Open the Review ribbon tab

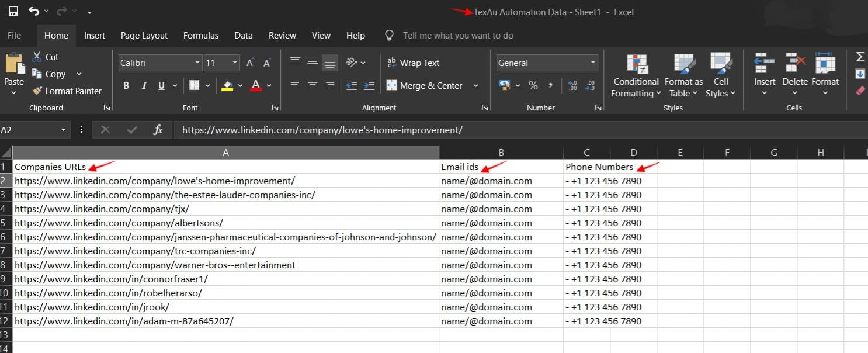tap(282, 35)
